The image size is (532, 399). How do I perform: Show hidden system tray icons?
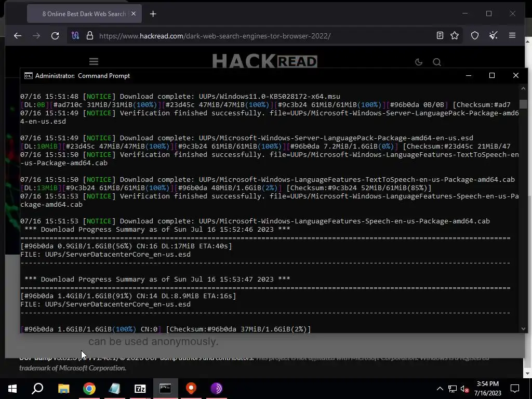(x=440, y=389)
